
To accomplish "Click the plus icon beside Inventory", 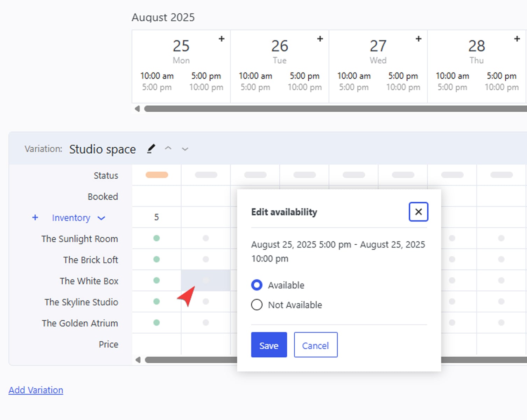I will coord(35,218).
